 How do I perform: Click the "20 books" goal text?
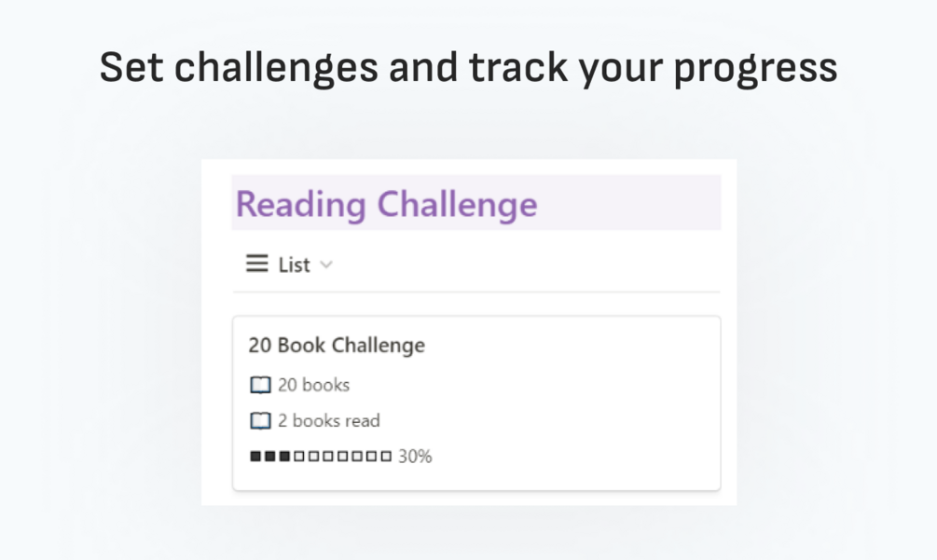[x=313, y=385]
